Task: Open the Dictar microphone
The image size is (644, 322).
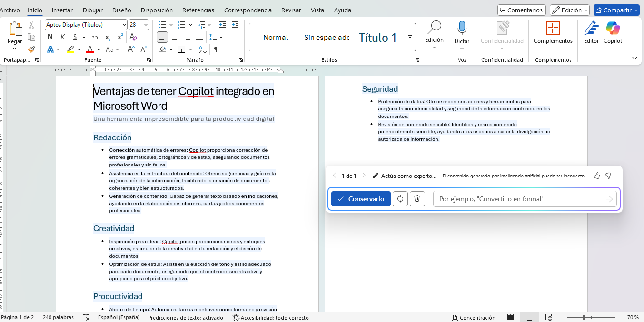Action: (x=462, y=29)
